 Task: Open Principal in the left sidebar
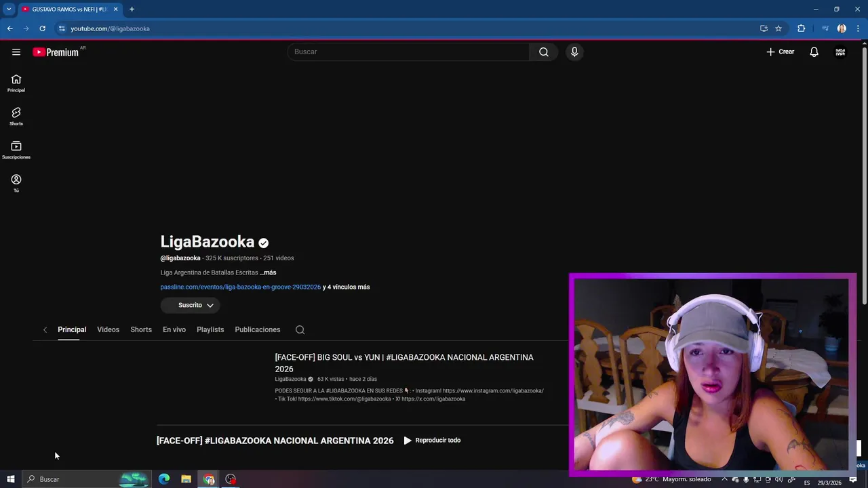tap(16, 83)
